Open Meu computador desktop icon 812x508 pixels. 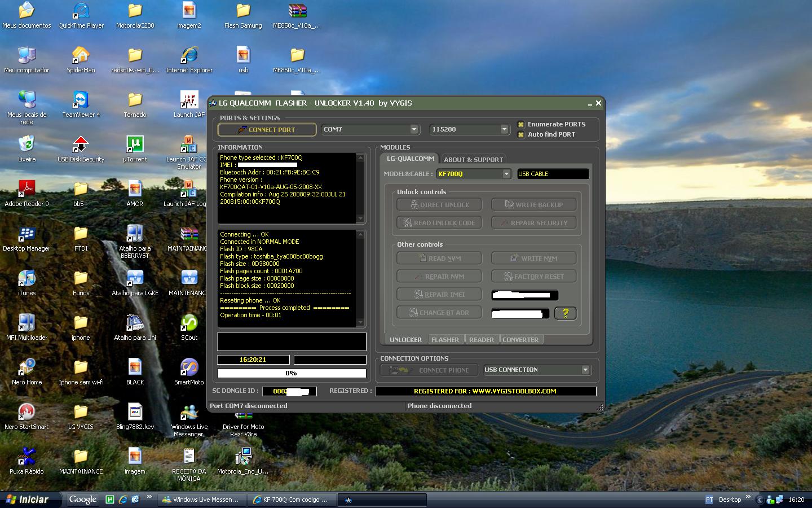point(27,60)
